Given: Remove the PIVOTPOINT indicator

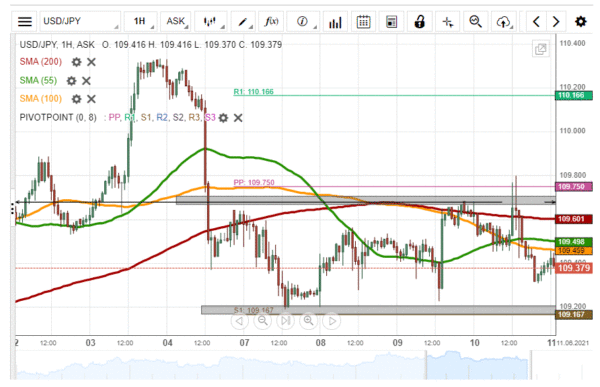Looking at the screenshot, I should coord(238,118).
